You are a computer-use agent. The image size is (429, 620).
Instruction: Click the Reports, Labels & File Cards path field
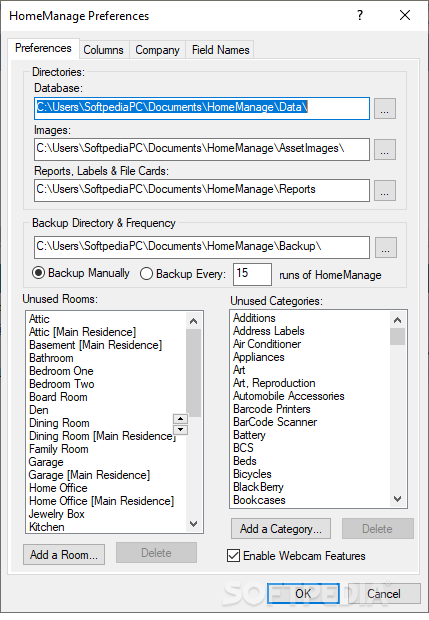coord(202,191)
